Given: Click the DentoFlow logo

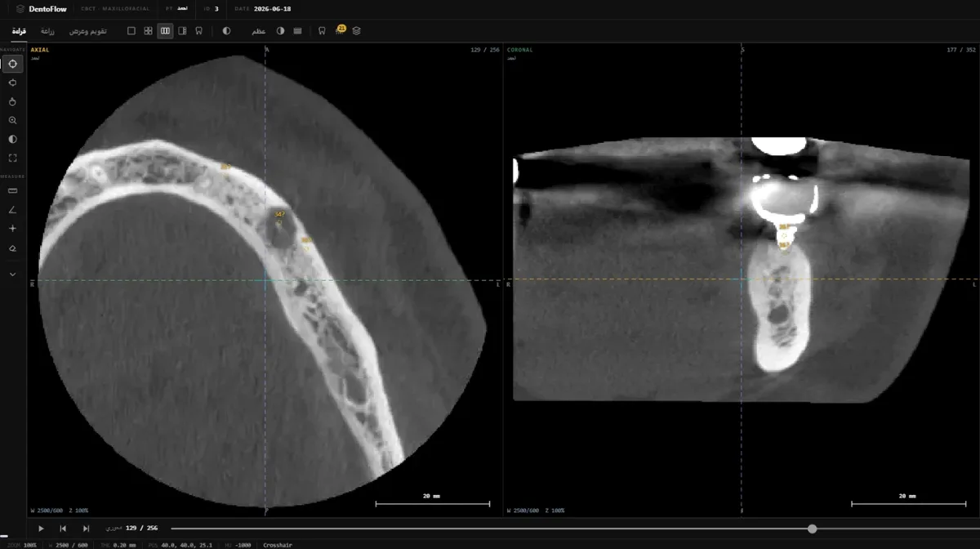Looking at the screenshot, I should pos(41,9).
